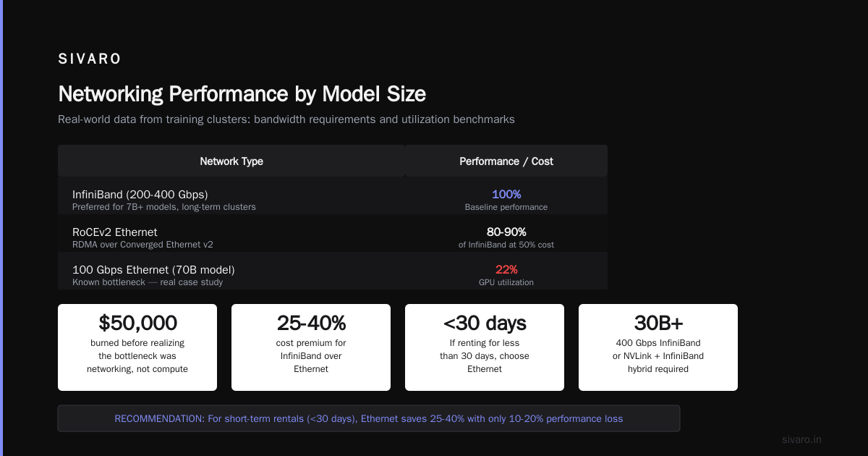Click the Real-world data from training clusters subtitle
The width and height of the screenshot is (868, 456).
[286, 119]
